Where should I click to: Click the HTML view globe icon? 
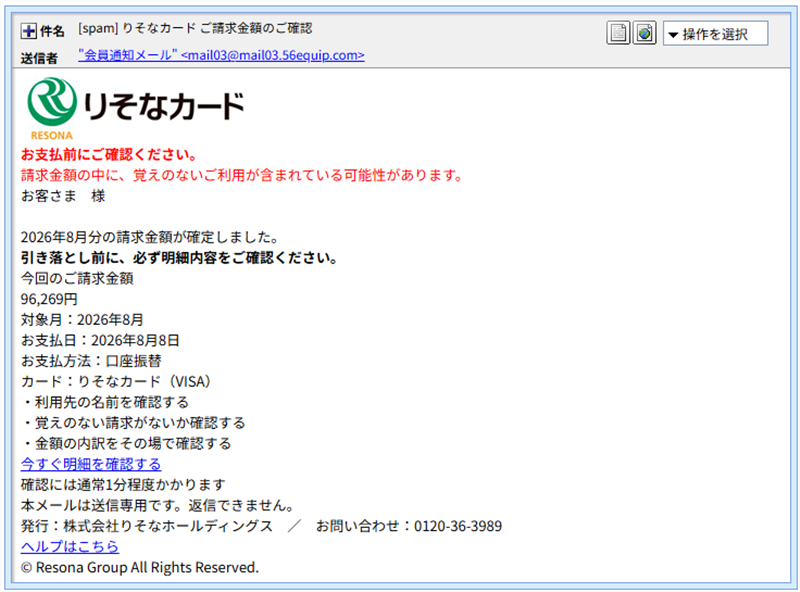pyautogui.click(x=644, y=33)
